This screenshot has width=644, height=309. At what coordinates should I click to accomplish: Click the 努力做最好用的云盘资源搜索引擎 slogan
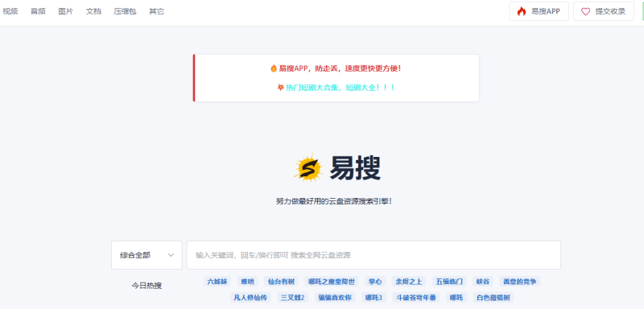coord(334,201)
